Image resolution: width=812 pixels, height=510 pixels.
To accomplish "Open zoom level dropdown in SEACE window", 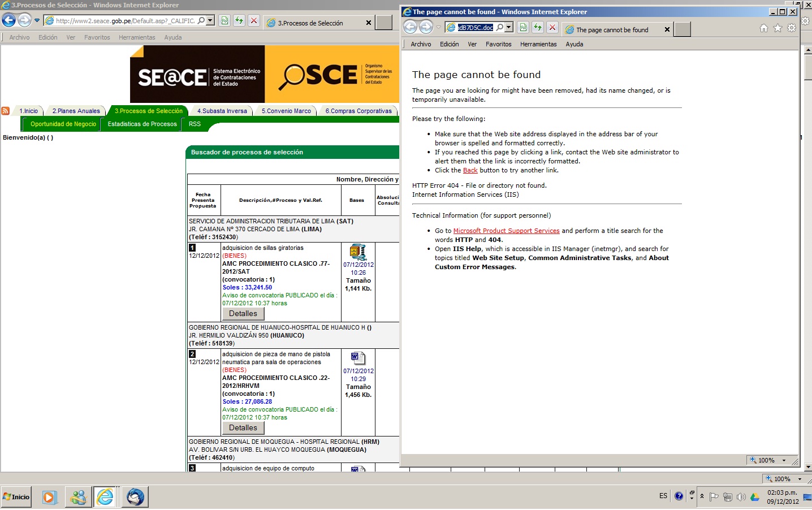I will tap(800, 479).
